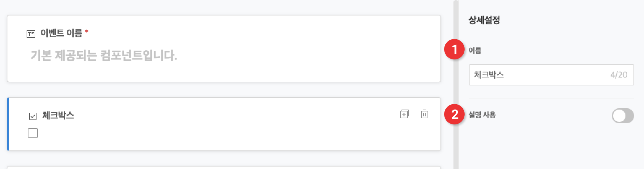The height and width of the screenshot is (169, 644).
Task: Click the blue selection bar on 체크박스 card
Action: (8, 124)
